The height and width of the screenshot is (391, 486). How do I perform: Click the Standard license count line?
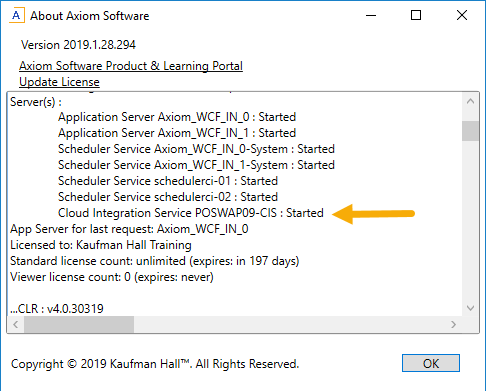[x=155, y=261]
